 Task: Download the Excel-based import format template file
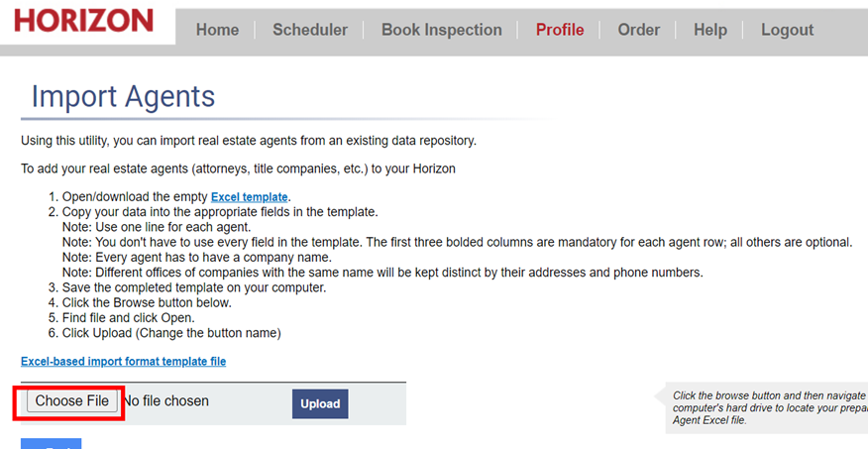point(124,362)
